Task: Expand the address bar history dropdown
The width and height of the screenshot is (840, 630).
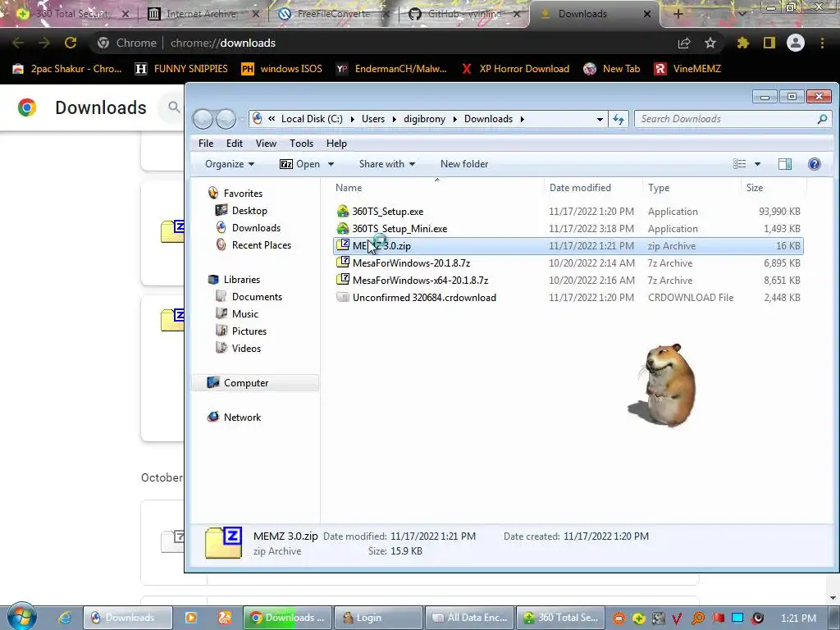Action: pos(600,119)
